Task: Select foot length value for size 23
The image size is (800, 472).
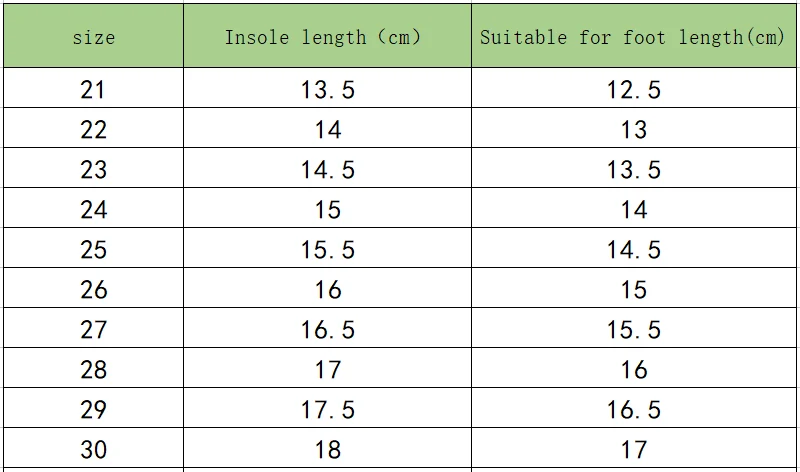Action: pyautogui.click(x=633, y=170)
